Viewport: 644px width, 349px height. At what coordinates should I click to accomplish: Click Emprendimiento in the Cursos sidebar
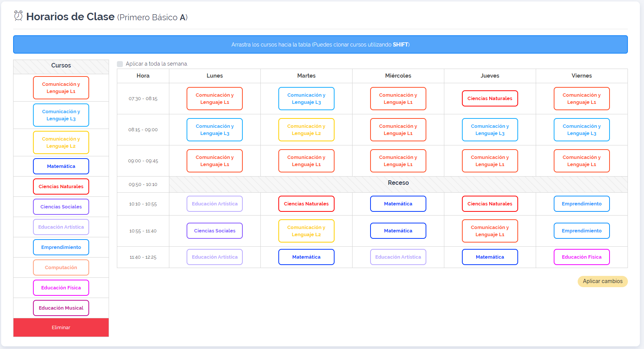coord(61,247)
